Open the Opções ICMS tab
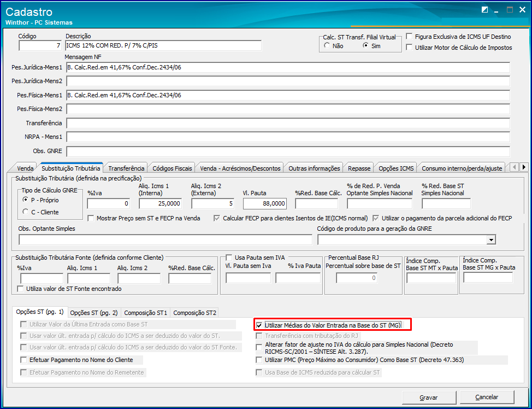This screenshot has height=409, width=532. [396, 168]
